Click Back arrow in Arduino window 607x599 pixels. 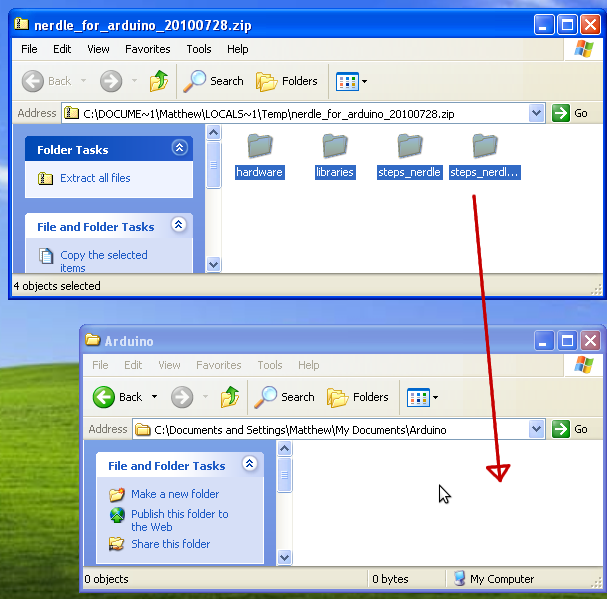coord(104,397)
